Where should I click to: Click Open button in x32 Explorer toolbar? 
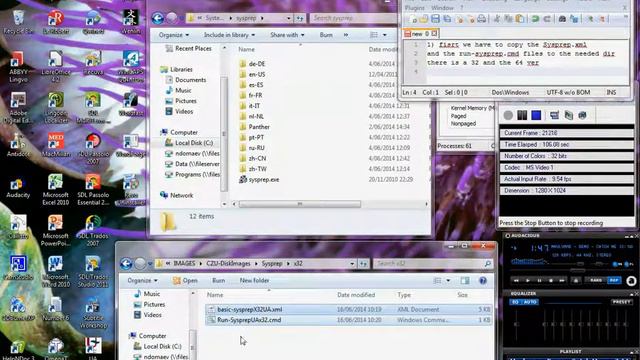(x=185, y=281)
